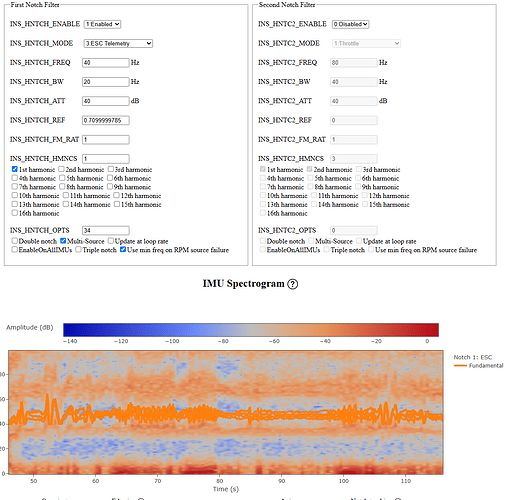Click into the INS_HNTCH_OPTS field
512x500 pixels.
106,230
